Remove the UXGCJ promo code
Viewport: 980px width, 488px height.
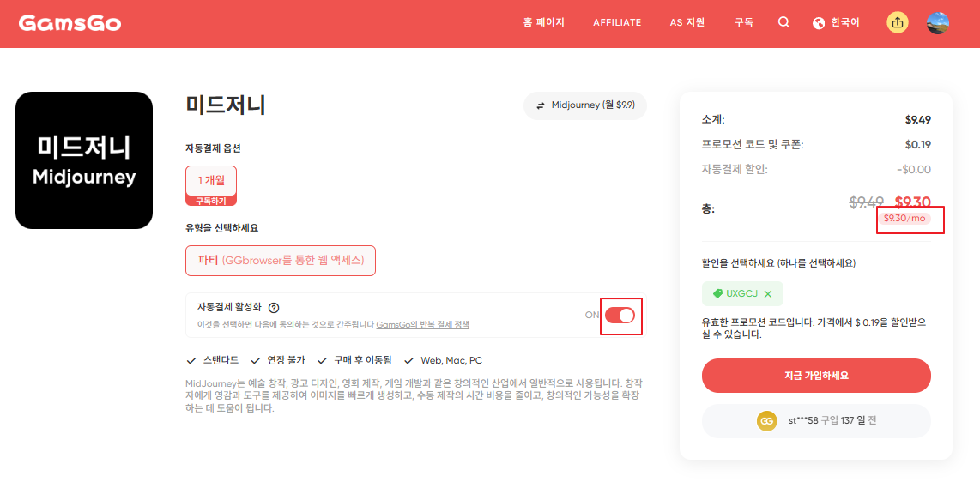point(768,293)
